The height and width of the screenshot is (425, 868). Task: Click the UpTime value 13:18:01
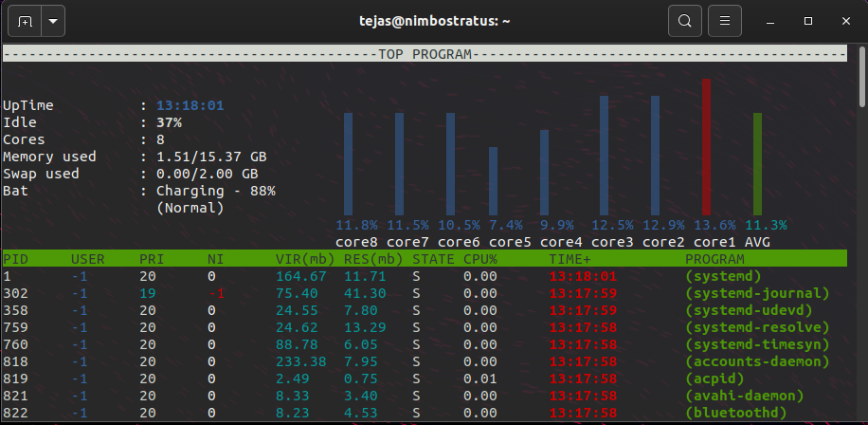tap(190, 106)
